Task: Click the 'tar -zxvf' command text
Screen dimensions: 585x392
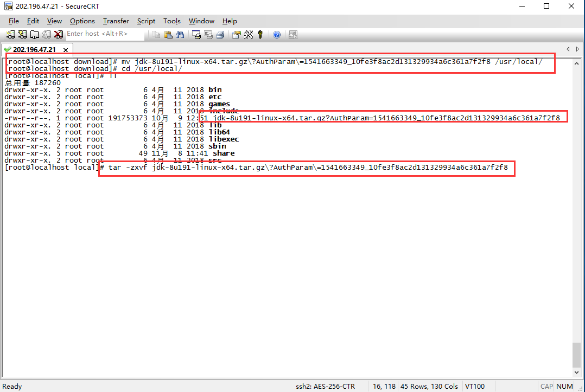Action: coord(128,168)
